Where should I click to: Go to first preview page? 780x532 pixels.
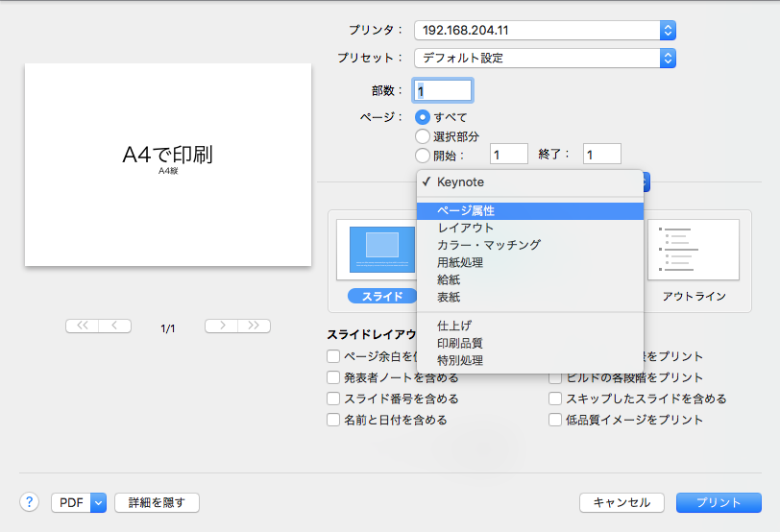coord(82,326)
